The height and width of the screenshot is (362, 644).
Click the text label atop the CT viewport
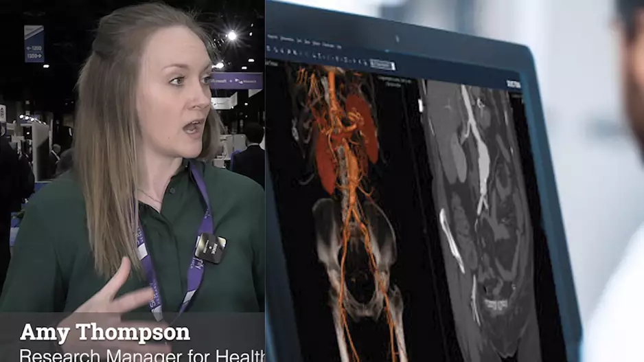(397, 80)
